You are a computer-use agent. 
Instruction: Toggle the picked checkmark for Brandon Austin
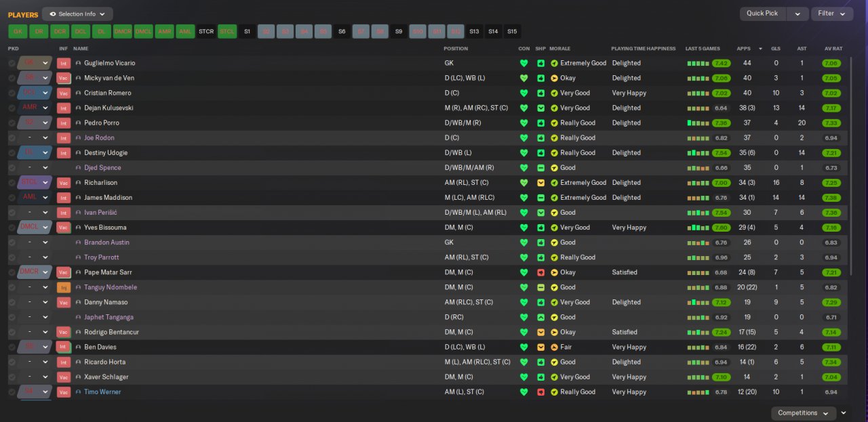tap(12, 242)
